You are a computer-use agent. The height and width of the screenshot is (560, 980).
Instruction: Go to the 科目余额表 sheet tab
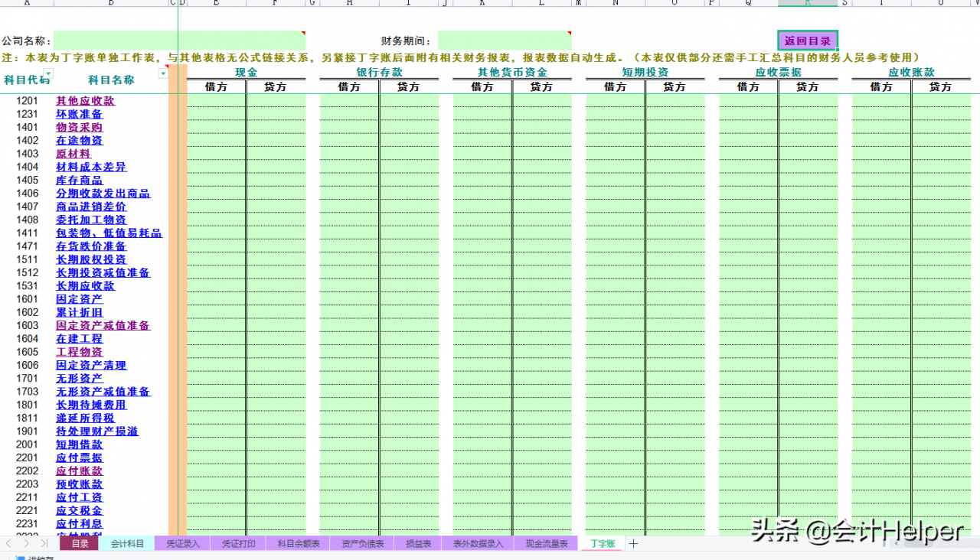pos(298,544)
